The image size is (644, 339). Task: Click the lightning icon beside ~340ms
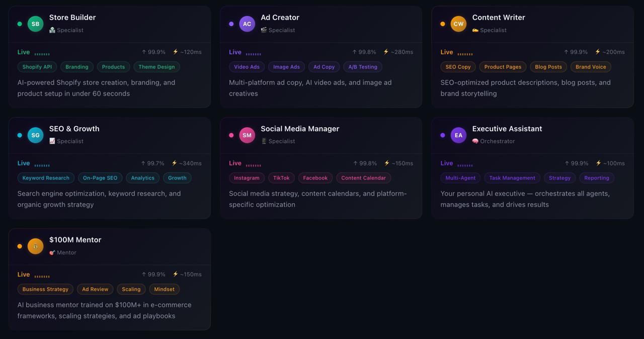click(175, 163)
